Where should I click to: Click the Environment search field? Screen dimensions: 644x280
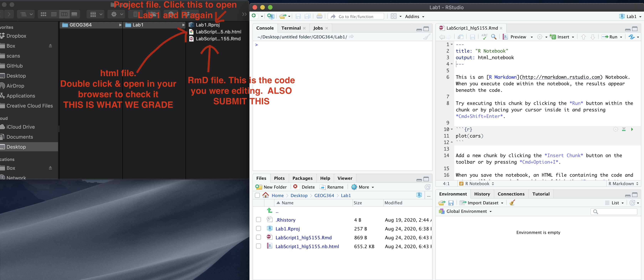tap(614, 212)
